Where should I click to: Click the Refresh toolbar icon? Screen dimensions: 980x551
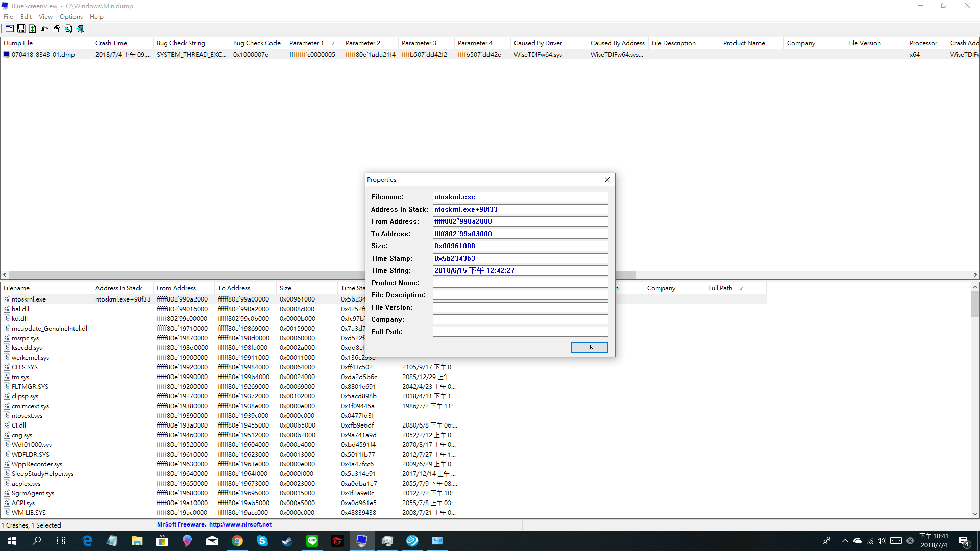tap(33, 29)
